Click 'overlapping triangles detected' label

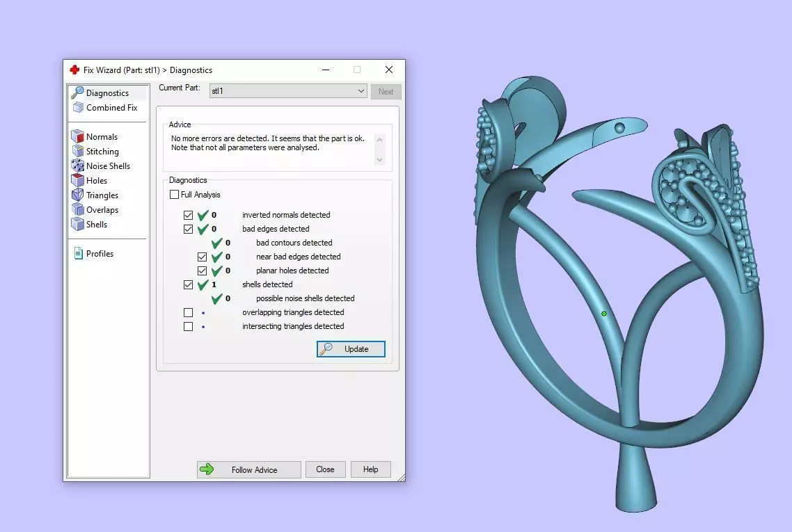click(x=293, y=312)
